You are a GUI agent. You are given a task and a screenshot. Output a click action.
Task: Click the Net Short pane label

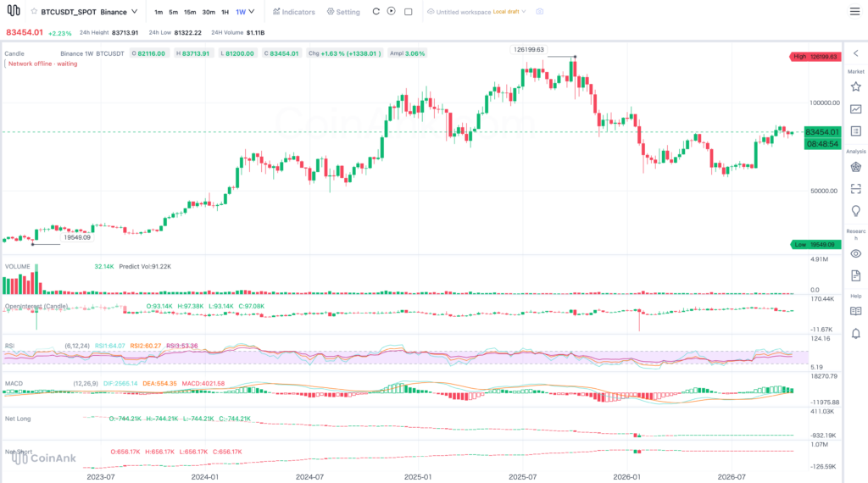coord(19,452)
